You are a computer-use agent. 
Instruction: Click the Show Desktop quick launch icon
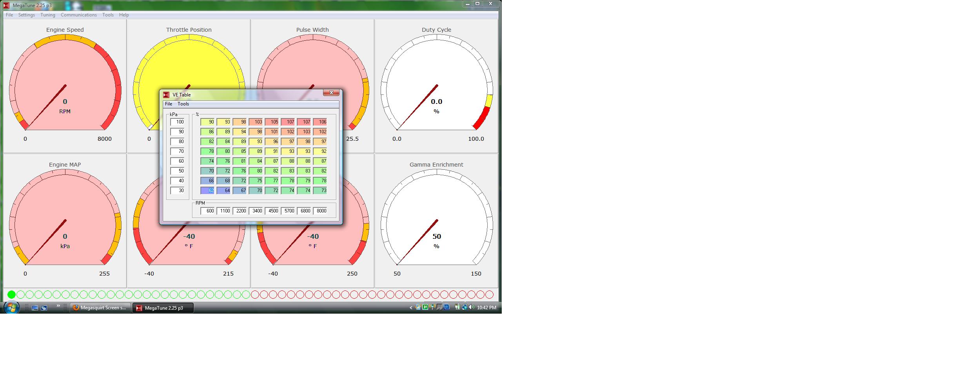pos(35,308)
